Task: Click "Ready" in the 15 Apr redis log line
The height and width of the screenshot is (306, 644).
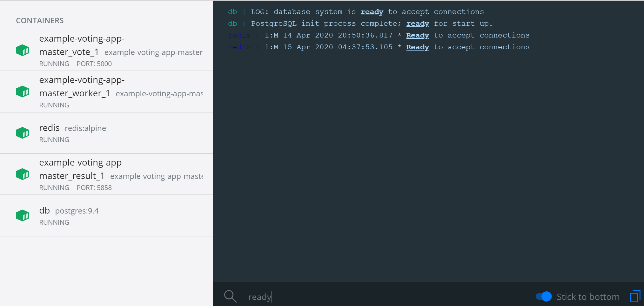Action: tap(418, 47)
